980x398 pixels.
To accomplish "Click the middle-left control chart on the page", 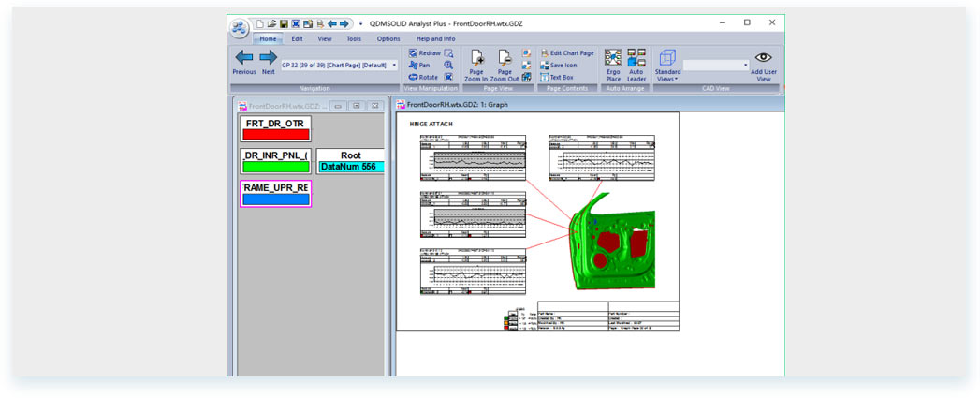I will 473,214.
